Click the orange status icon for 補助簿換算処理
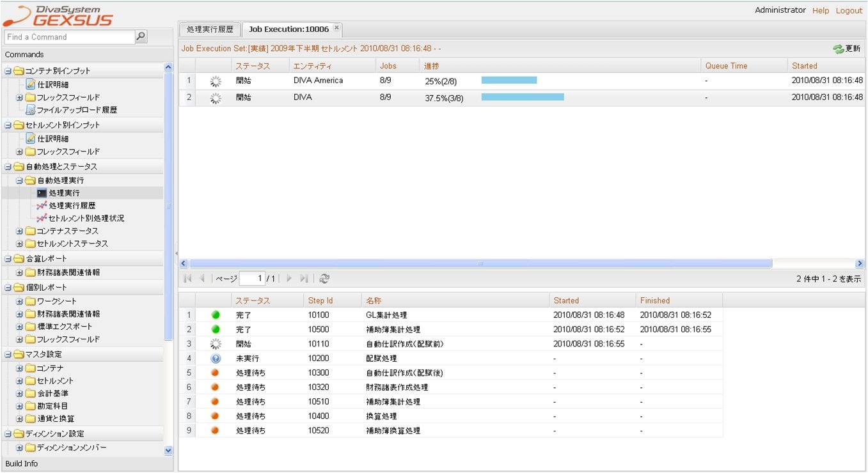868x473 pixels. point(216,430)
